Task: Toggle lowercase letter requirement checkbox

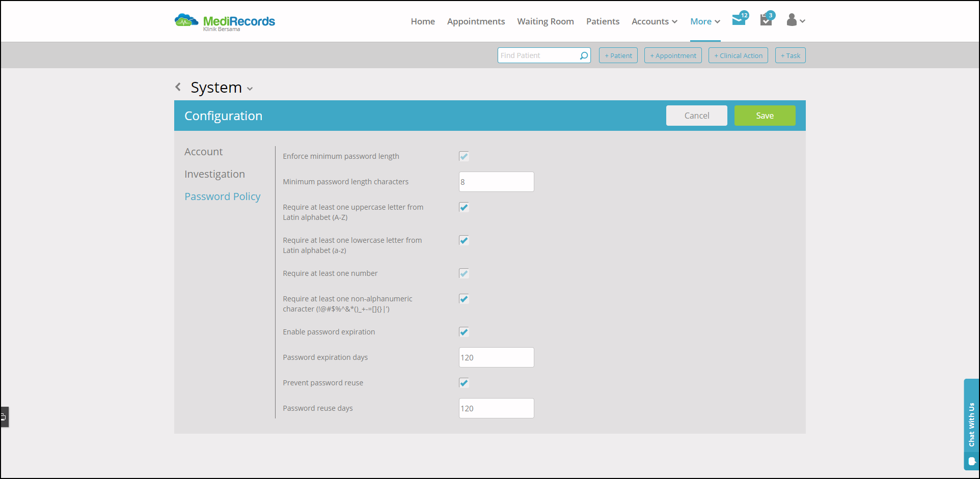Action: point(464,240)
